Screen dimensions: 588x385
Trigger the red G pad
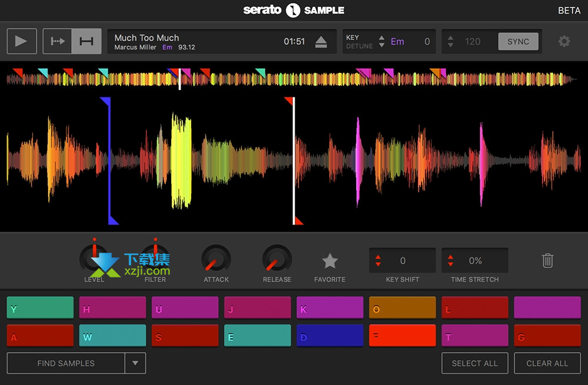[547, 336]
